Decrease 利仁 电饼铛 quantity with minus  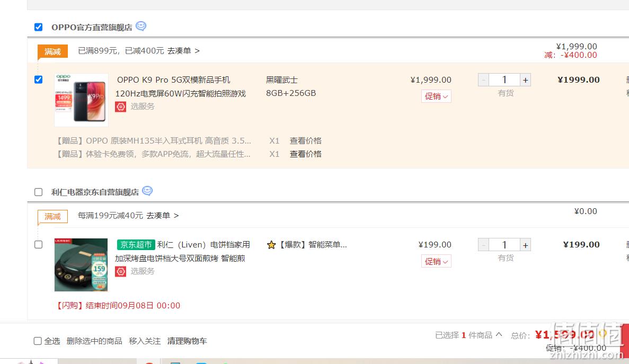click(483, 245)
